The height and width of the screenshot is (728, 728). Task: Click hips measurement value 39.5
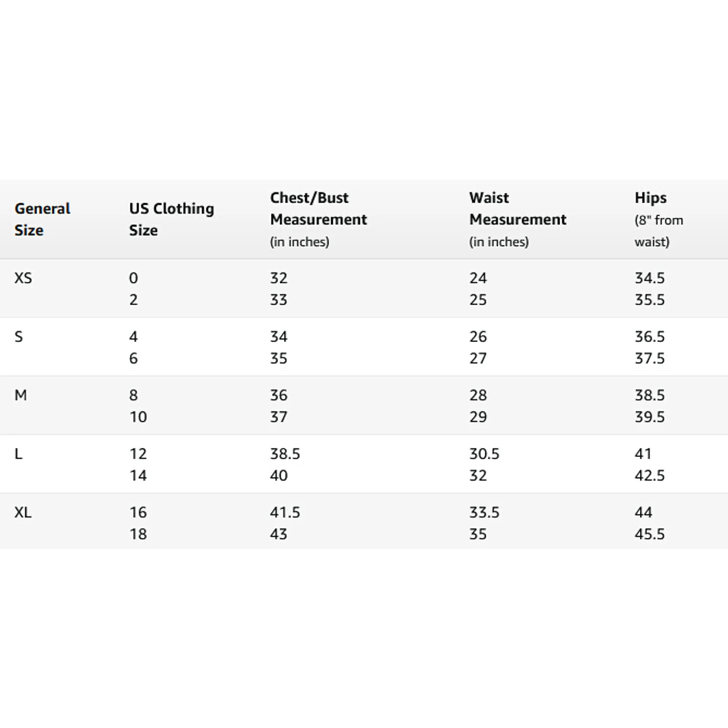click(649, 417)
